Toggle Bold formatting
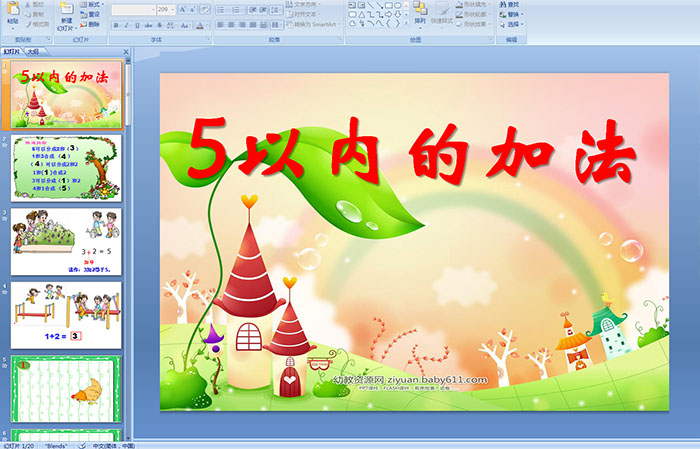This screenshot has width=700, height=449. pos(116,25)
